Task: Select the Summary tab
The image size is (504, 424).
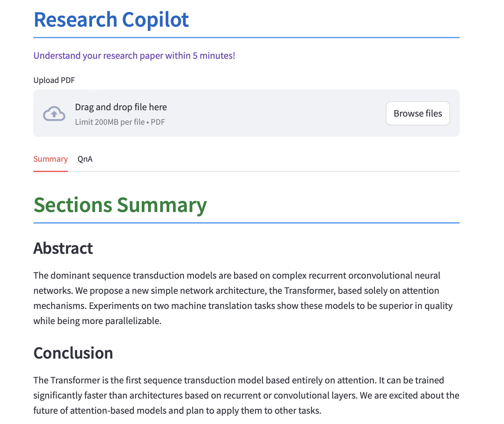Action: point(51,159)
